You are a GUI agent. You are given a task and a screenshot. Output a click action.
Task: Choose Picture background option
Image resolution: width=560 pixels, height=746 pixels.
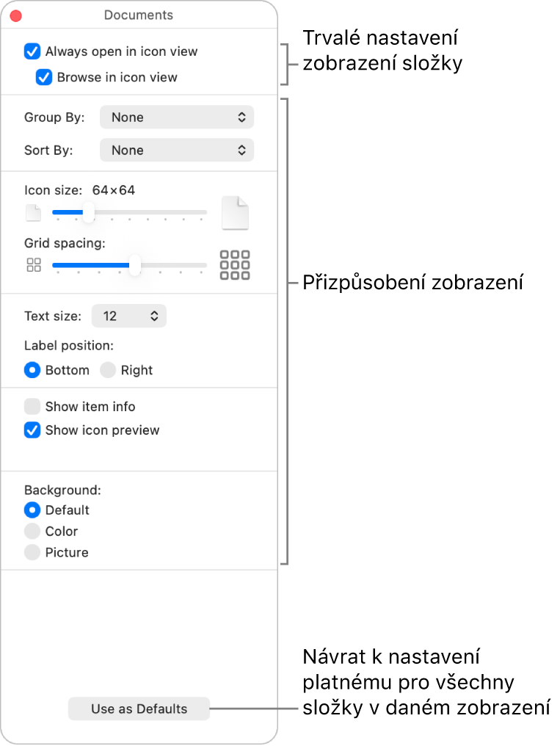(x=32, y=552)
